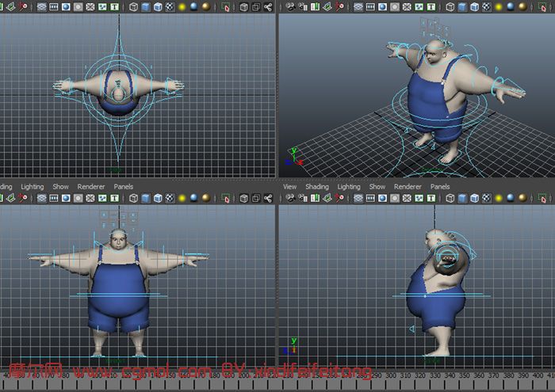Open View menu in bottom-right panel
The height and width of the screenshot is (392, 555).
point(290,187)
